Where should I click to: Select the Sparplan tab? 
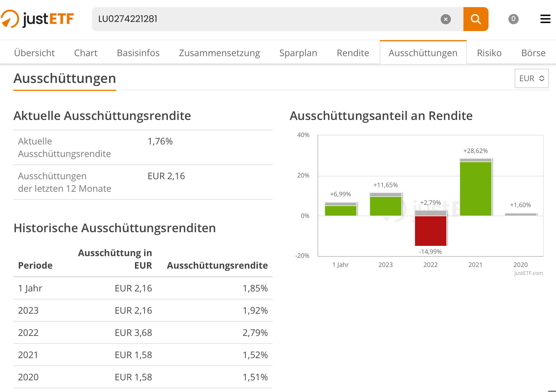(298, 53)
